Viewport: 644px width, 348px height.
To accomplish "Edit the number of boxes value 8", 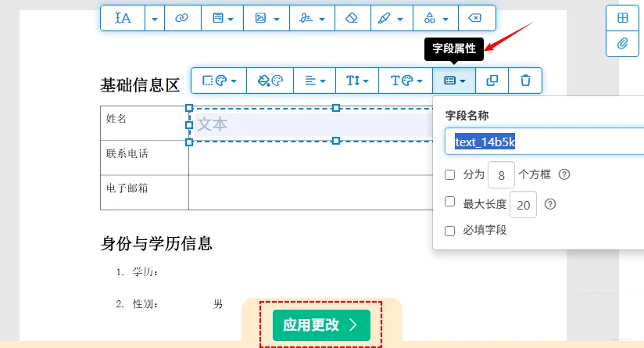I will [x=501, y=175].
